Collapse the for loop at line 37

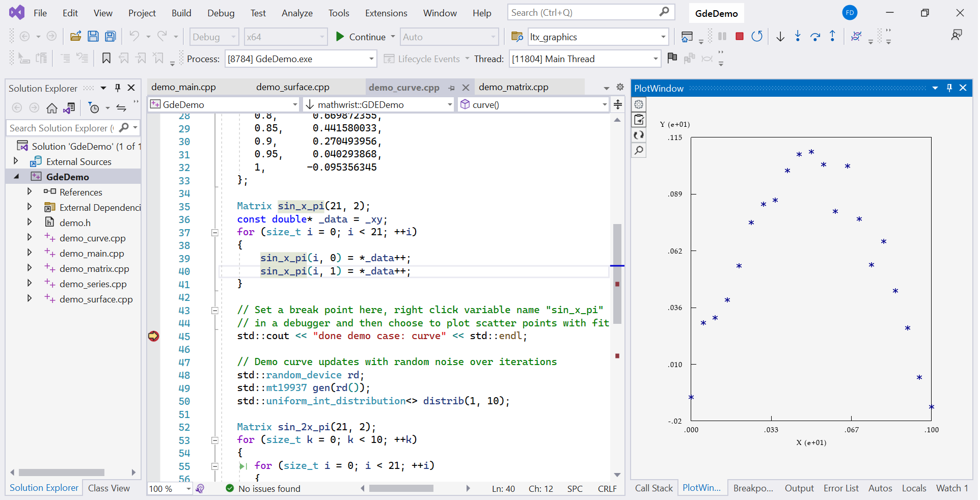[215, 232]
